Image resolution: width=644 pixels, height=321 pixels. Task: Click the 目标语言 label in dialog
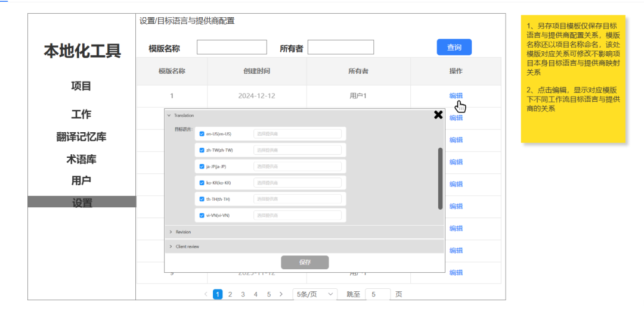(x=183, y=130)
